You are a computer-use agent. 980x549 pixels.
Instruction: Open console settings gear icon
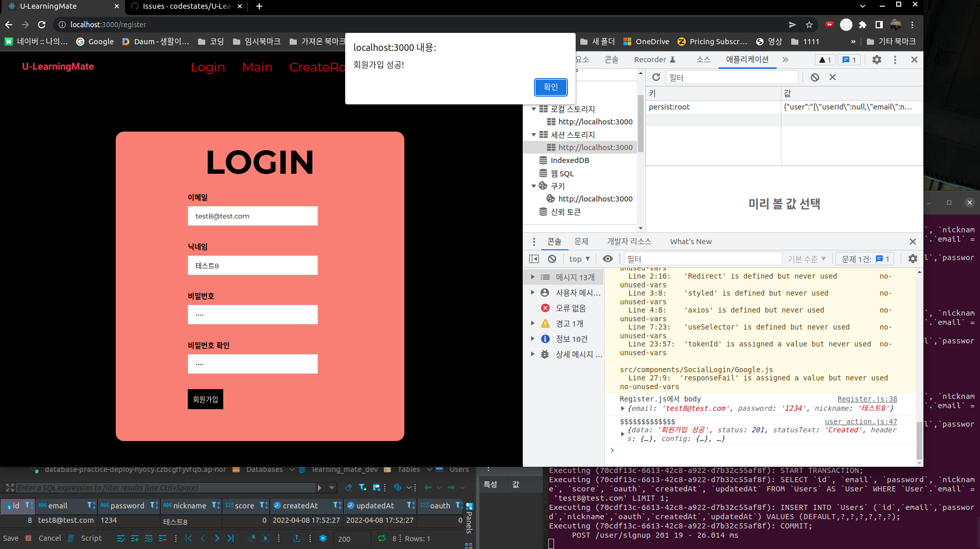[913, 259]
